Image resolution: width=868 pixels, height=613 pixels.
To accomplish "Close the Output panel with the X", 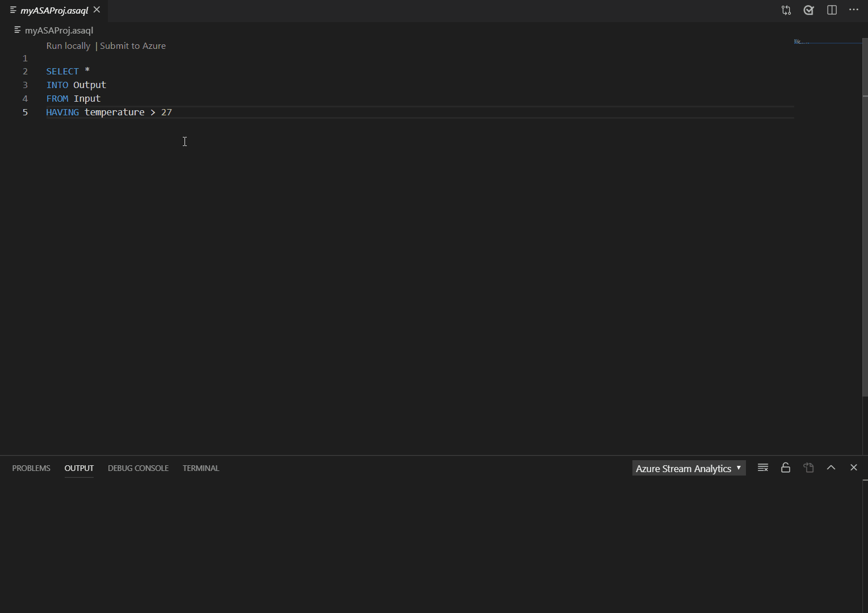I will [x=854, y=468].
